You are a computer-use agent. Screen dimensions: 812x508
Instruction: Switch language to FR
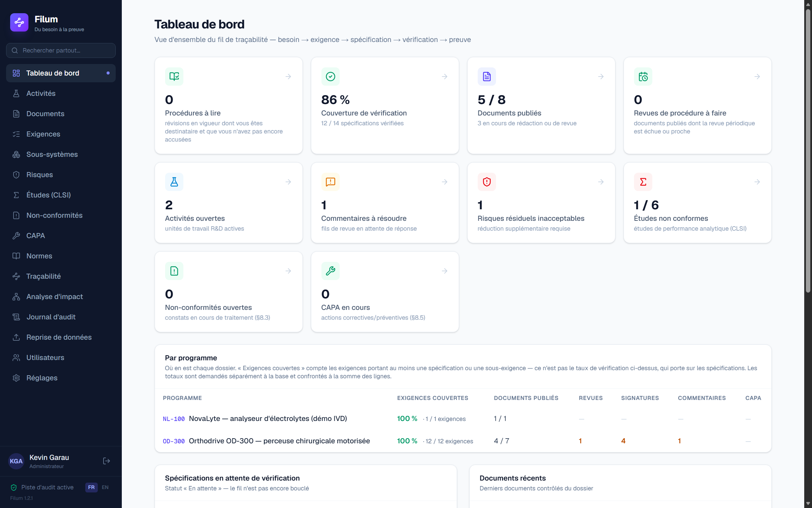91,487
